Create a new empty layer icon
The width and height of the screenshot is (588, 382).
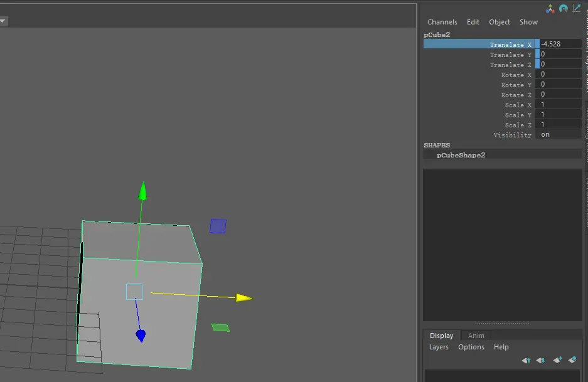click(557, 360)
